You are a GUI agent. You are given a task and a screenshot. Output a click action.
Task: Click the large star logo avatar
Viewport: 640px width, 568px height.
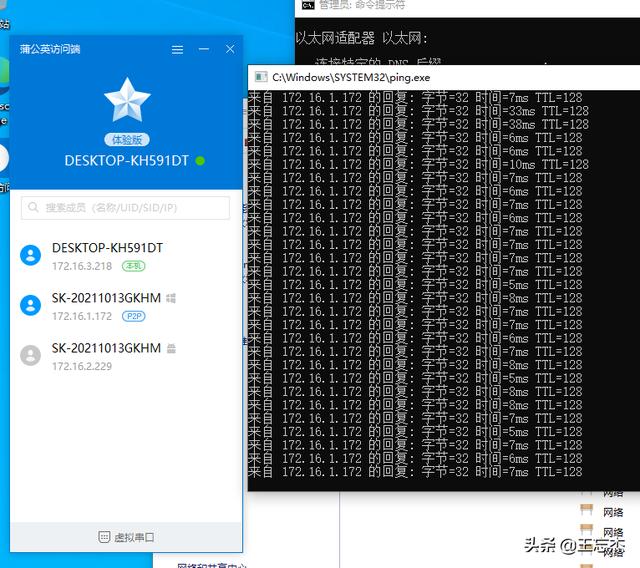click(x=127, y=101)
